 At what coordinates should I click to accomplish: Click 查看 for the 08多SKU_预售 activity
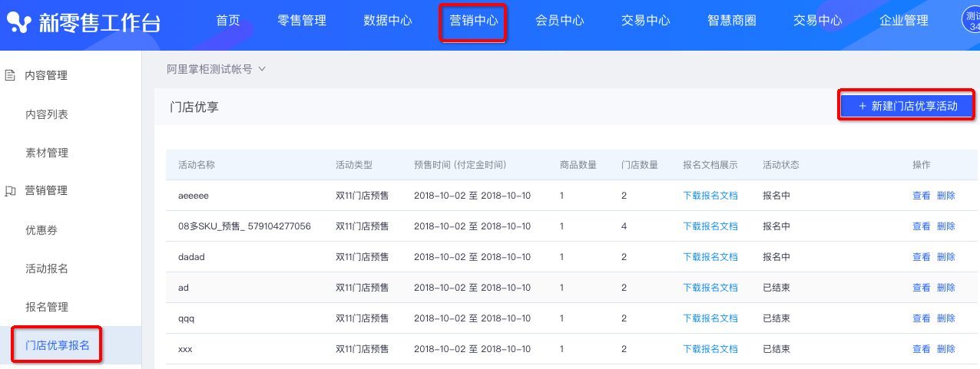pyautogui.click(x=921, y=226)
